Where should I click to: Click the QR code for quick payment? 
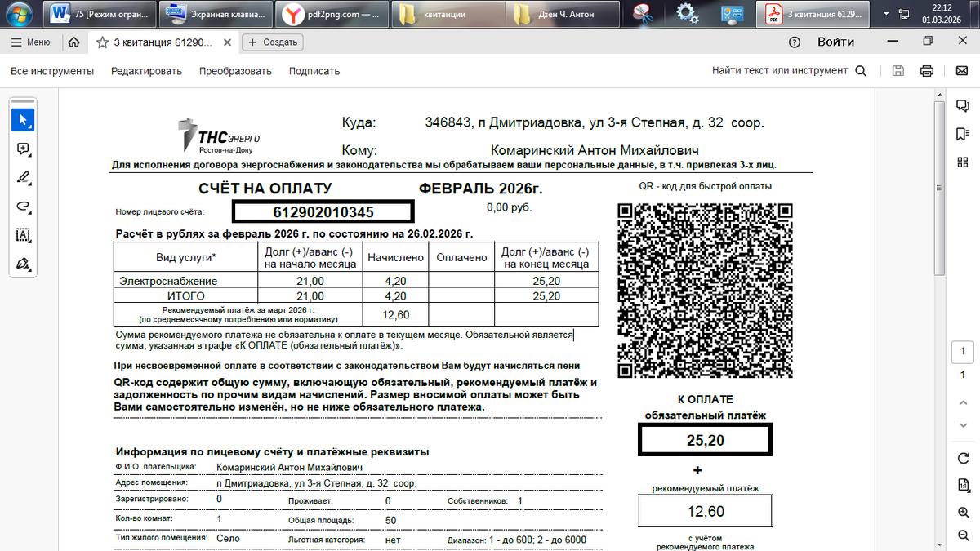point(705,290)
